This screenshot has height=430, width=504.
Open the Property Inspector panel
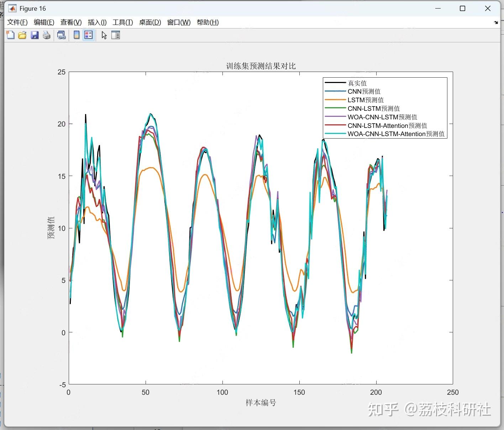coord(116,35)
